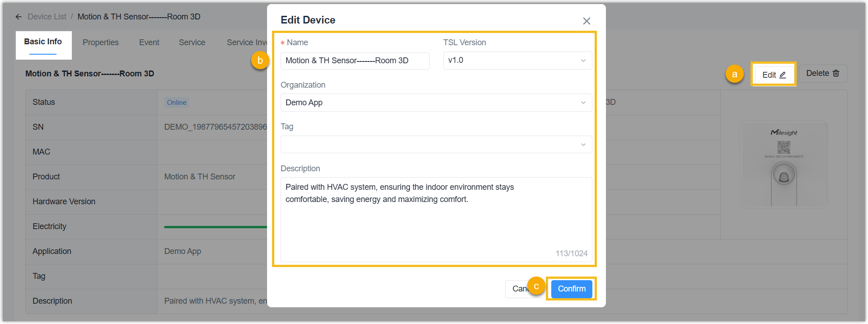Open the Event tab

point(149,42)
